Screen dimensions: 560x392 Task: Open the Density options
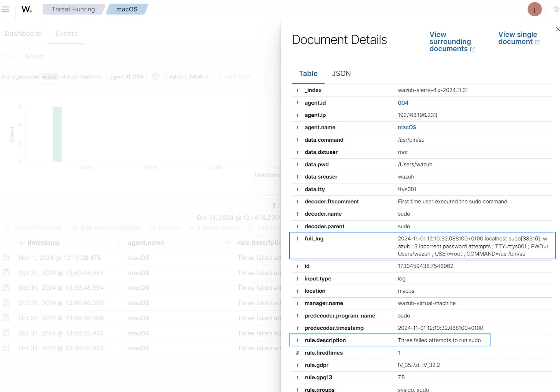tap(165, 228)
